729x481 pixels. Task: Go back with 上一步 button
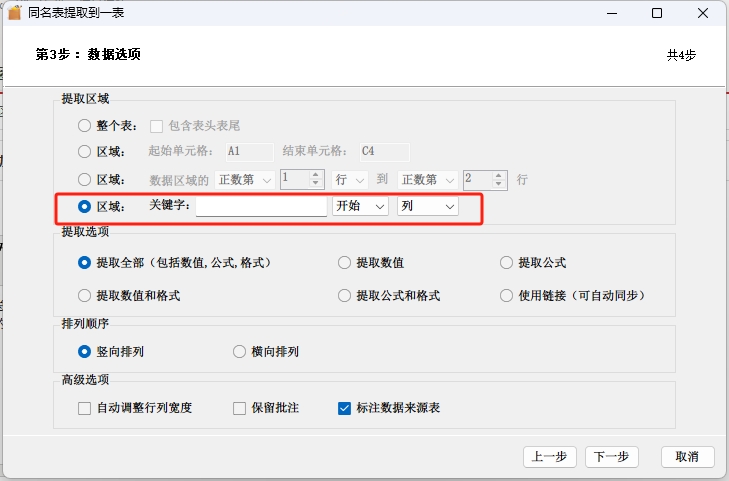tap(550, 457)
